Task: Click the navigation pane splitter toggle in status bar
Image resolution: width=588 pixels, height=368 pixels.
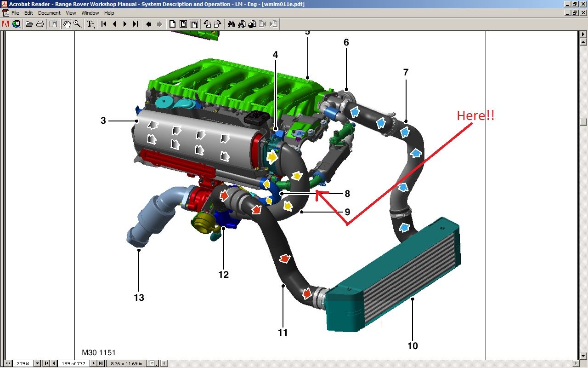Action: (x=8, y=363)
